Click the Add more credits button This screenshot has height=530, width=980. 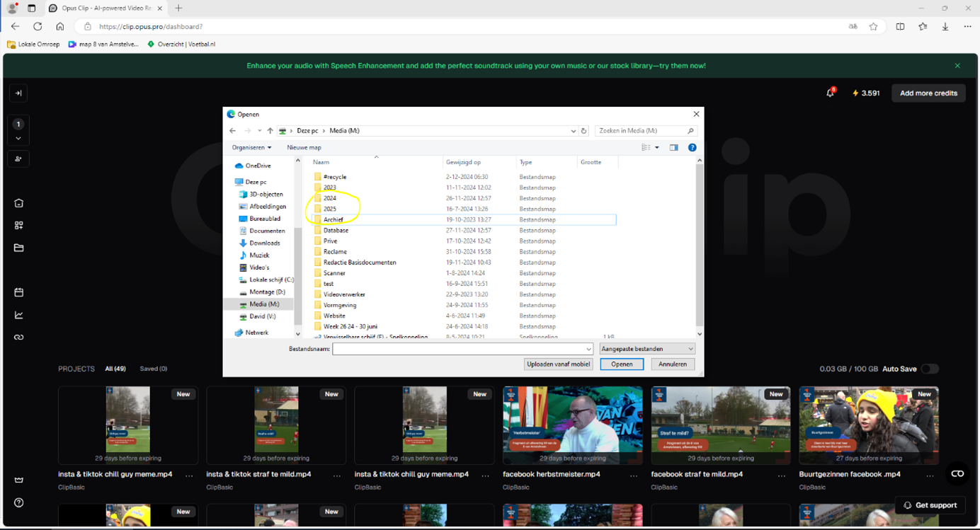coord(928,93)
